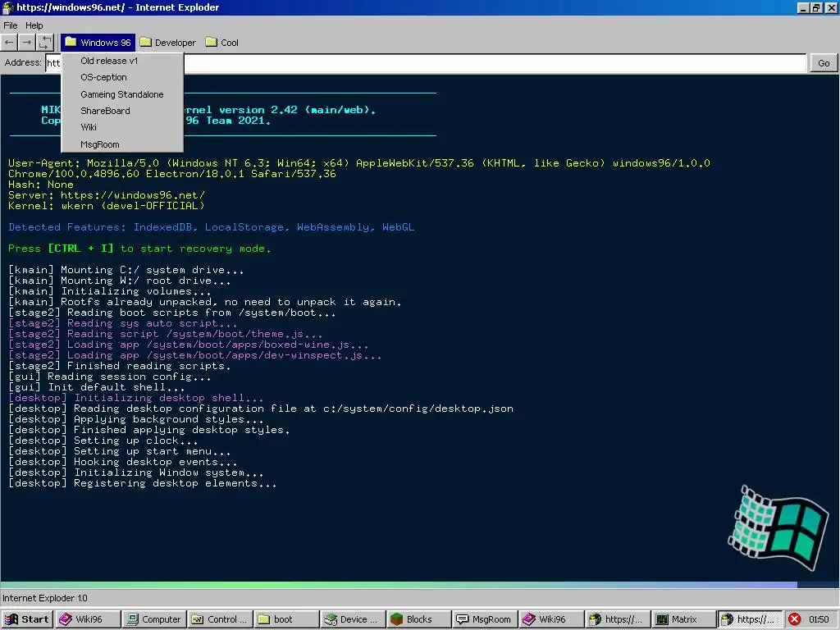
Task: Click the 'Kernel: wkern (devel-OFFICIAL)' line
Action: pos(106,206)
